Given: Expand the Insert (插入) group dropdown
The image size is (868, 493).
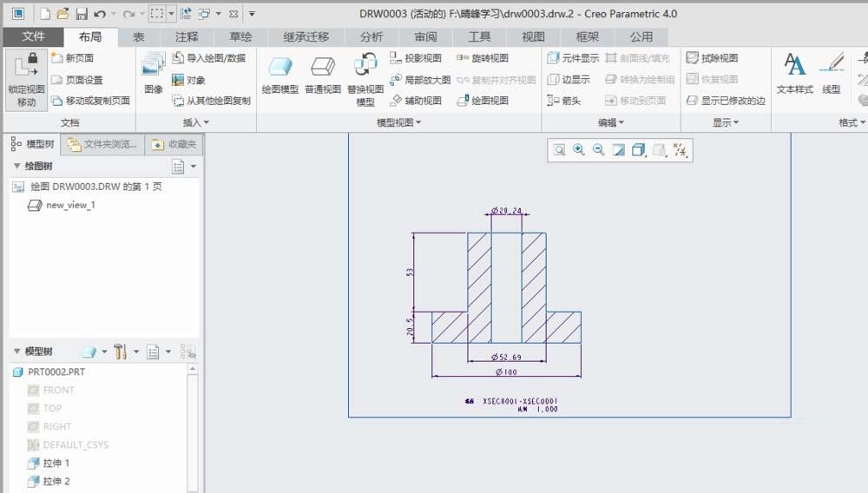Looking at the screenshot, I should [196, 123].
